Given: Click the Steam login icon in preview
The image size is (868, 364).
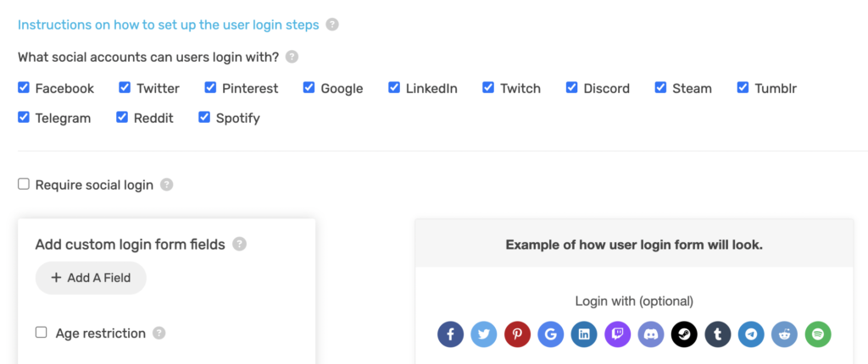Looking at the screenshot, I should 684,334.
